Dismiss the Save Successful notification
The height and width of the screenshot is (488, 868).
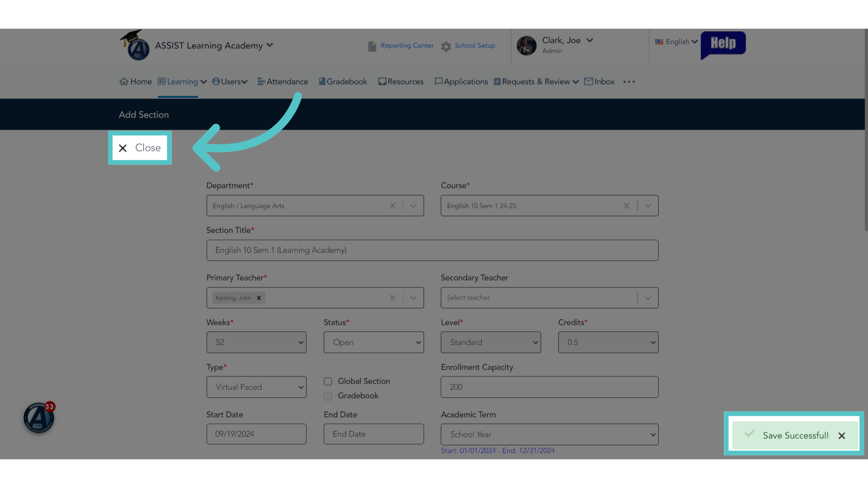tap(841, 436)
